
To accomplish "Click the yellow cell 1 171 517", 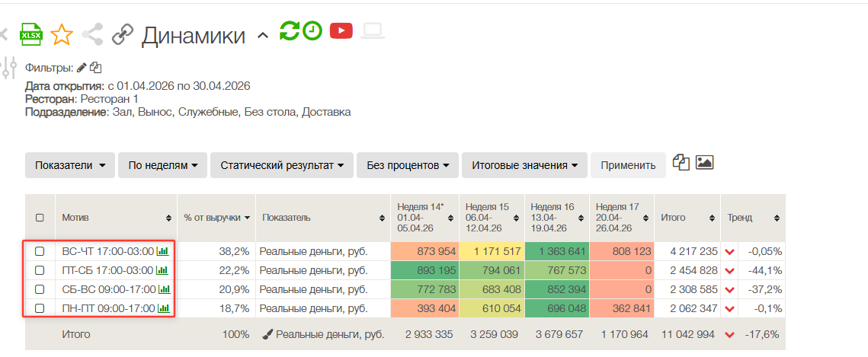I will coord(490,251).
